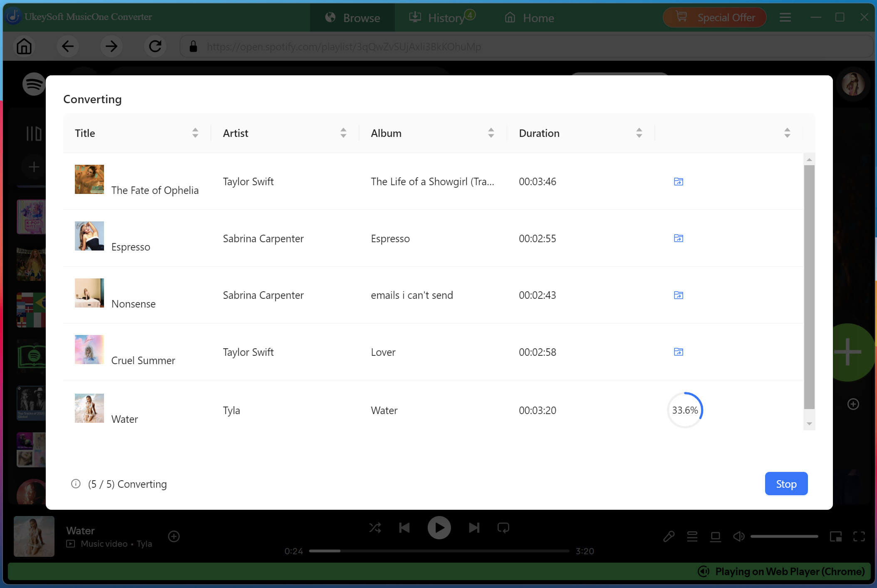The height and width of the screenshot is (588, 877).
Task: Click the small plus circle at right
Action: tap(853, 404)
